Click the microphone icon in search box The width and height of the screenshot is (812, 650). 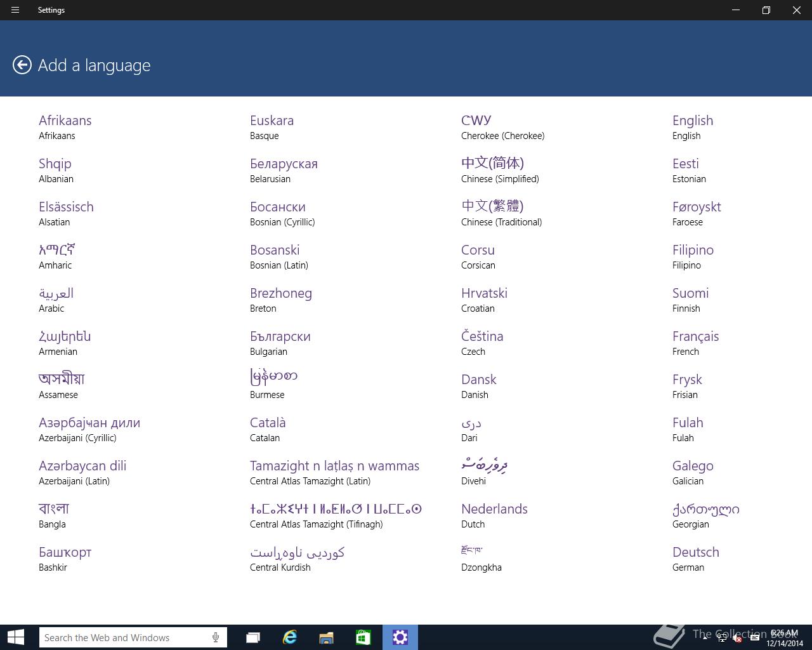tap(216, 637)
